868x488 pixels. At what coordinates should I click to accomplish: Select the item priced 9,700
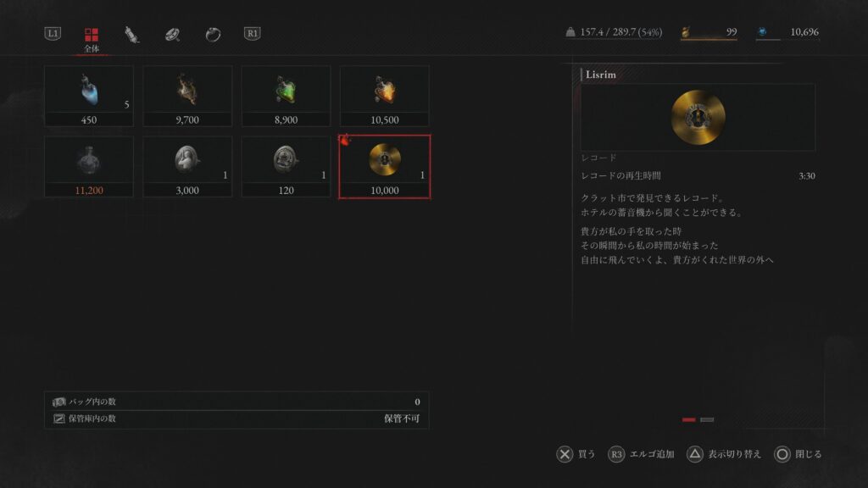point(187,97)
